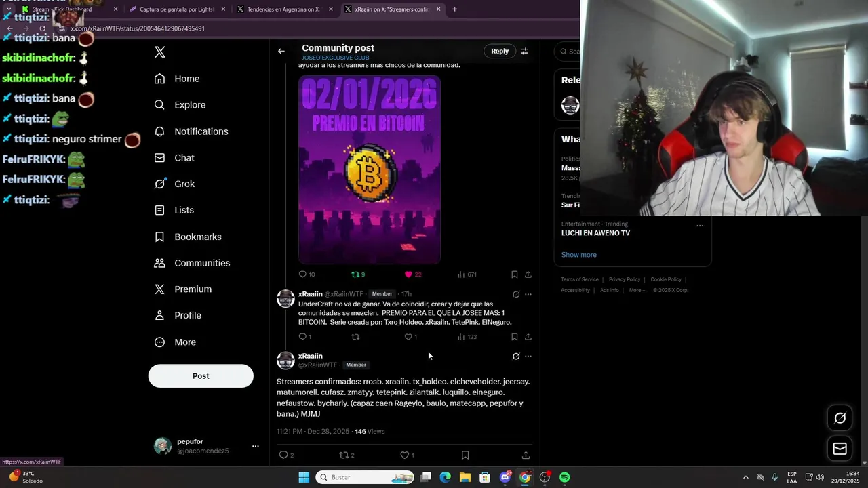
Task: Expand the More menu in sidebar
Action: [174, 342]
